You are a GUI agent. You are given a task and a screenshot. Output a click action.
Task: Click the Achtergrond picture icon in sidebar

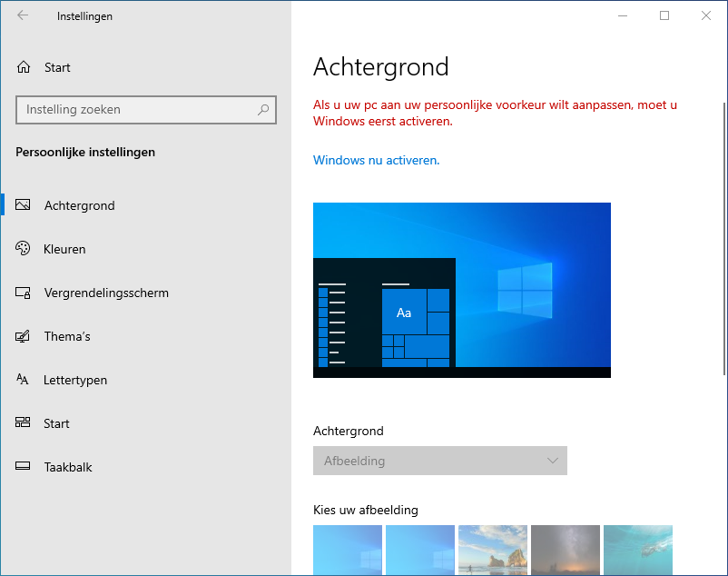click(24, 205)
